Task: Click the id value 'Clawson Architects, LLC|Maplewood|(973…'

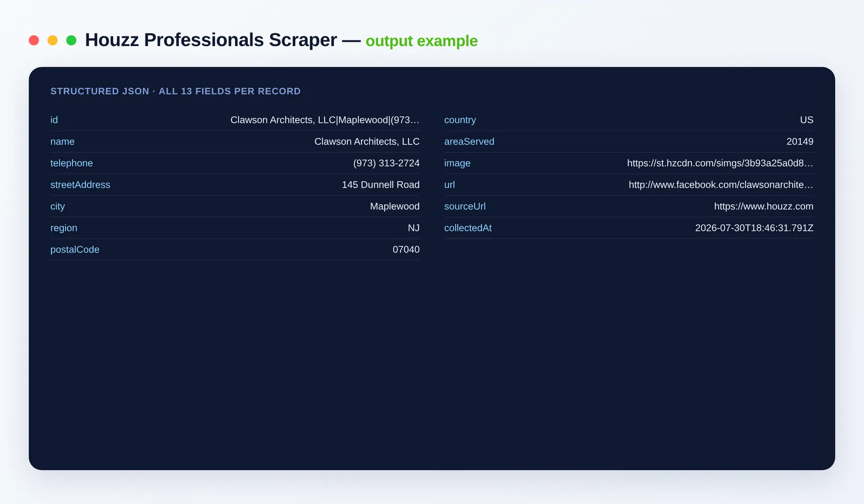Action: coord(325,120)
